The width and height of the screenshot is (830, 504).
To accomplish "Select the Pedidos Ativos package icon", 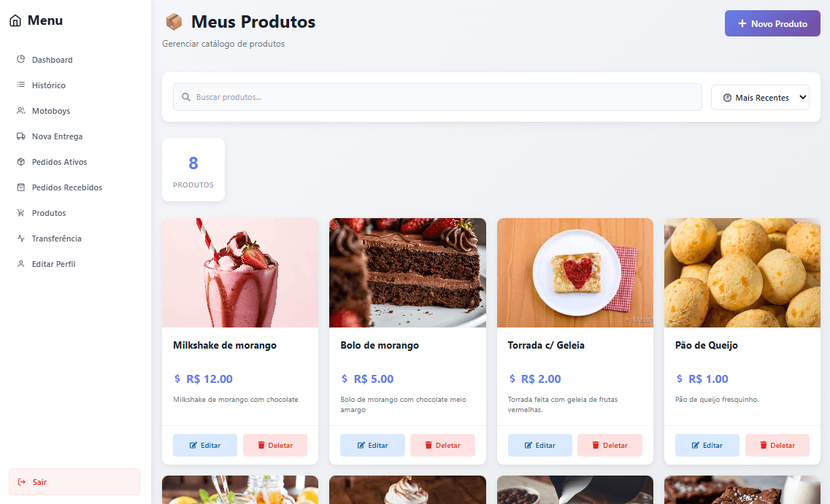I will click(21, 161).
